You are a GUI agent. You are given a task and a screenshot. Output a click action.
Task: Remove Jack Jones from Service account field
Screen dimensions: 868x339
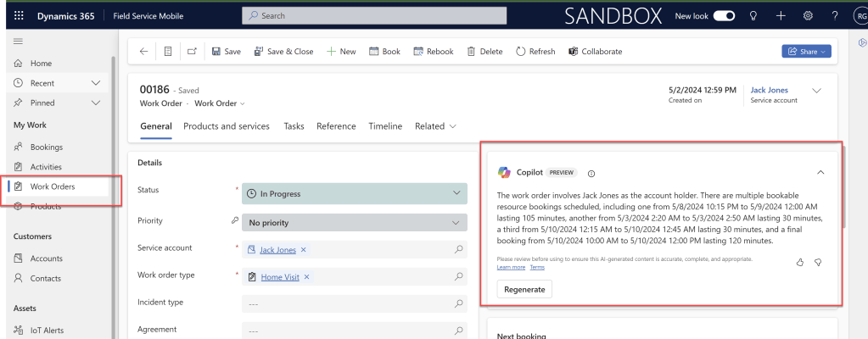click(x=304, y=250)
